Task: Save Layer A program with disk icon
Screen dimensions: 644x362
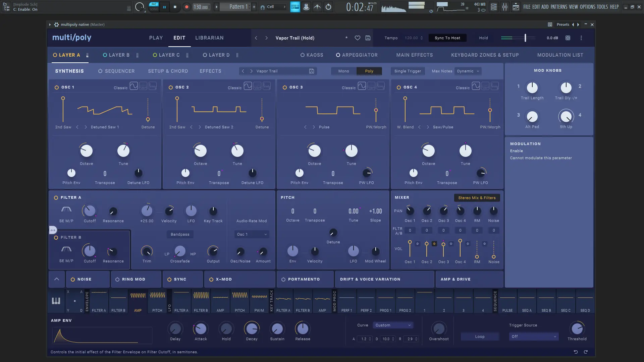Action: (x=312, y=71)
